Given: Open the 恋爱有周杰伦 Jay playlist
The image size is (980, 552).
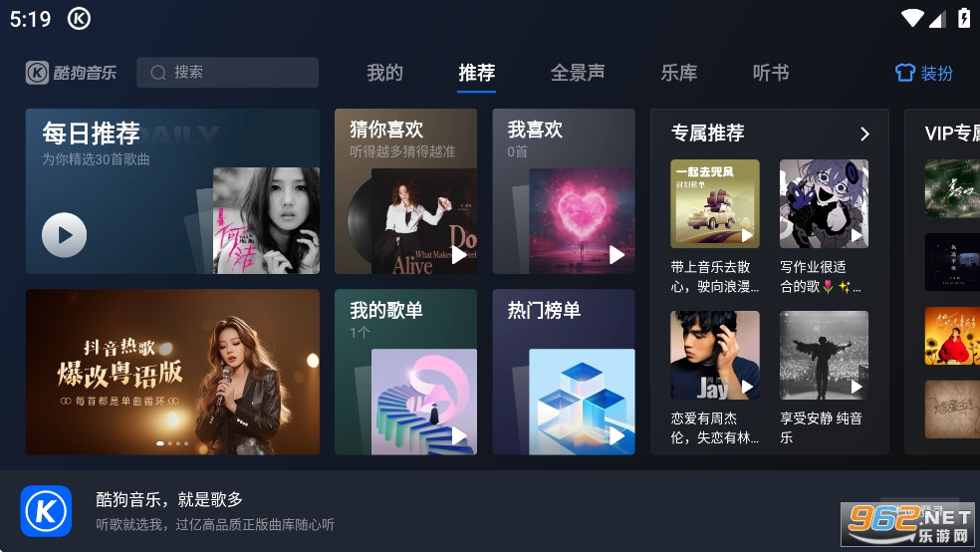Looking at the screenshot, I should [715, 355].
